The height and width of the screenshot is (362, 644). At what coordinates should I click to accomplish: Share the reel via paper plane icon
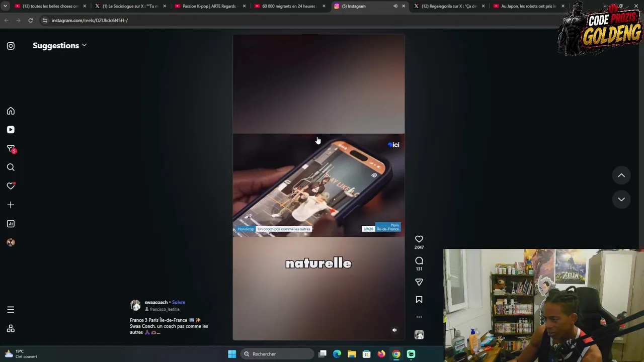[419, 282]
